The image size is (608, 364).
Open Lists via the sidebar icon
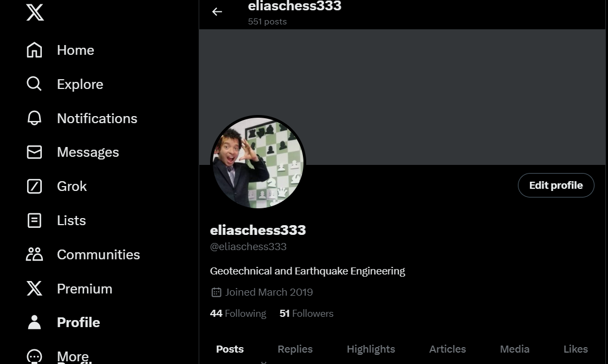point(34,220)
